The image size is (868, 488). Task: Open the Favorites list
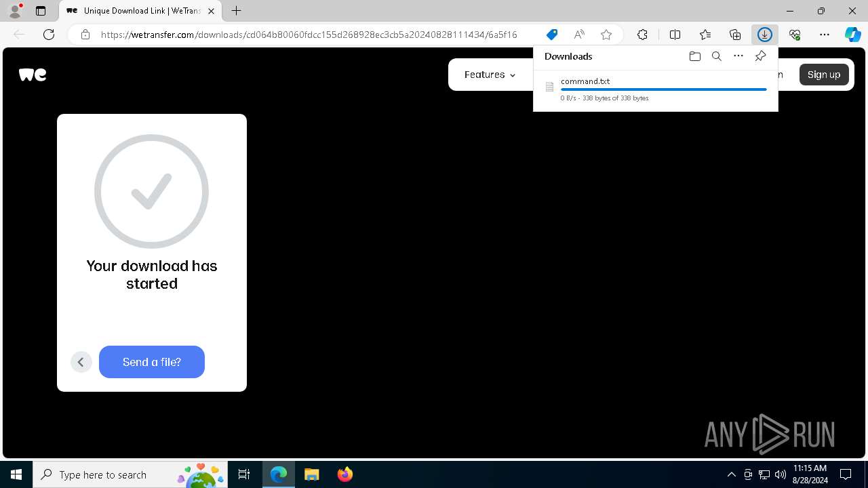[x=705, y=35]
